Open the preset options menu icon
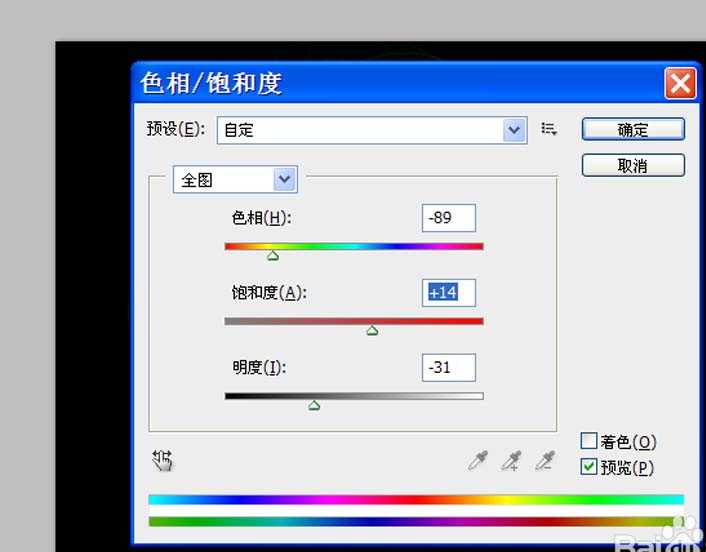 (x=548, y=129)
